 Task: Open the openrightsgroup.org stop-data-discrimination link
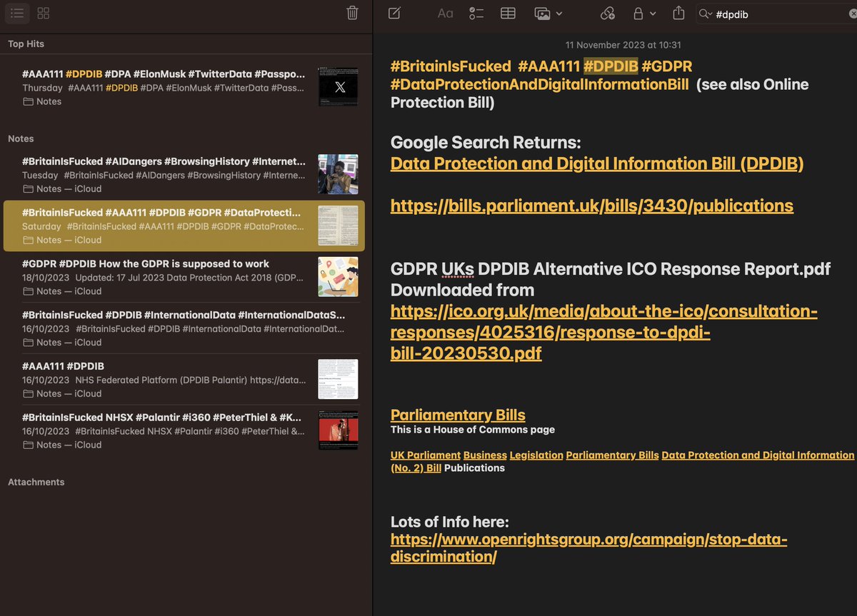click(x=589, y=547)
